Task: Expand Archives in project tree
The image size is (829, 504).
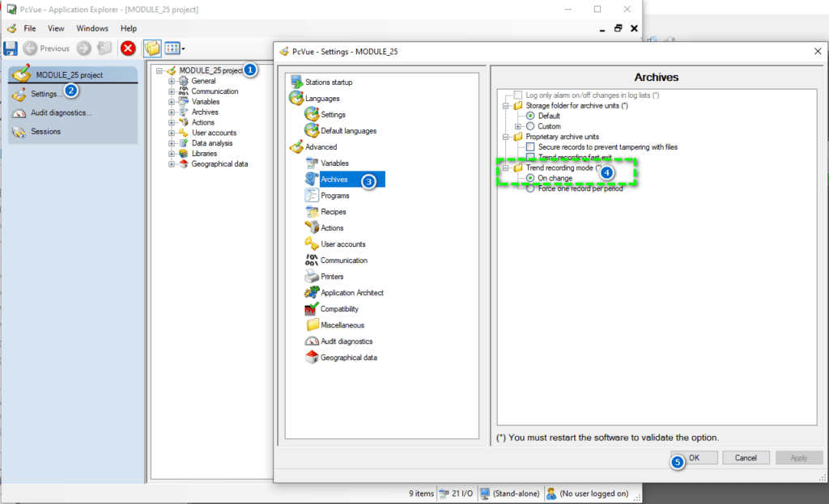Action: [x=172, y=112]
